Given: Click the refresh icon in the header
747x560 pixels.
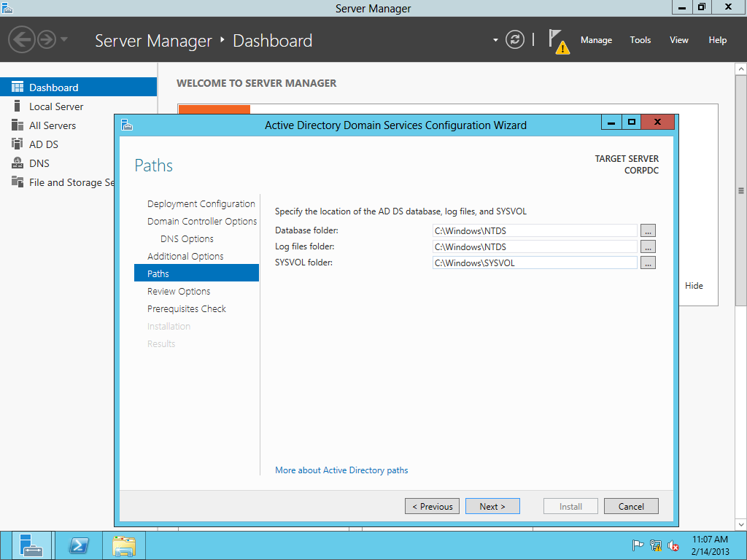Looking at the screenshot, I should click(515, 40).
